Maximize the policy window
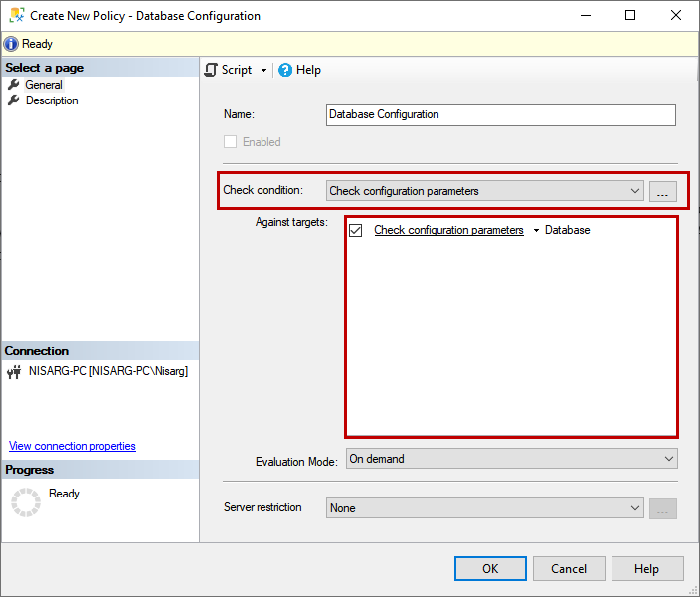 pos(630,15)
